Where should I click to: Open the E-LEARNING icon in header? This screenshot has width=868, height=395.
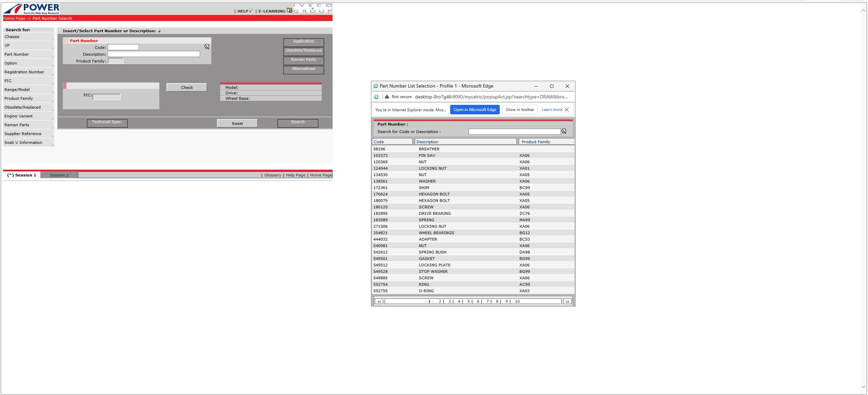pos(289,10)
